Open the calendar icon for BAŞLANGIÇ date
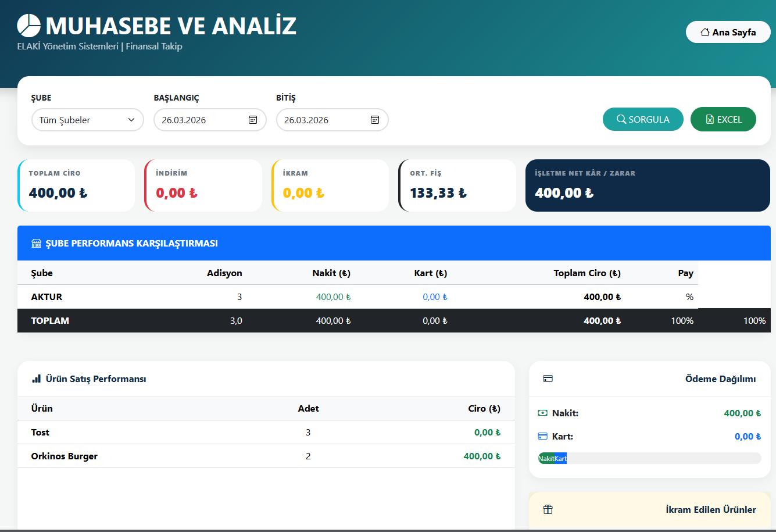 pos(252,120)
